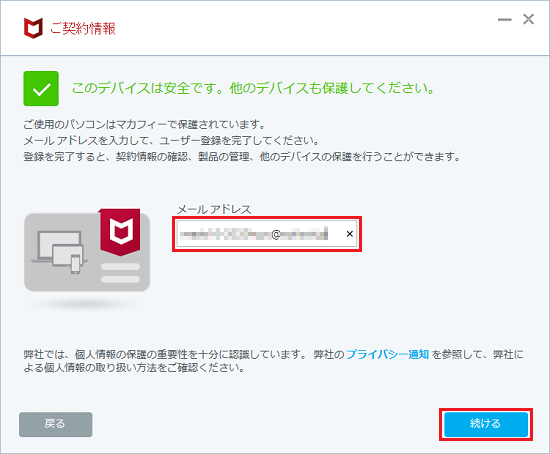550x454 pixels.
Task: Minimize the ご契約情報 window
Action: coord(504,20)
